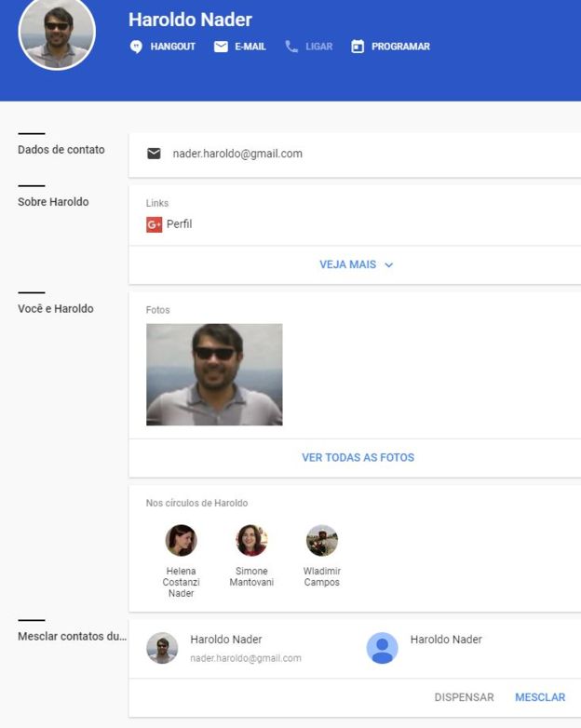The width and height of the screenshot is (581, 728).
Task: Select the nader.haroldo@gmail.com email address
Action: click(237, 154)
